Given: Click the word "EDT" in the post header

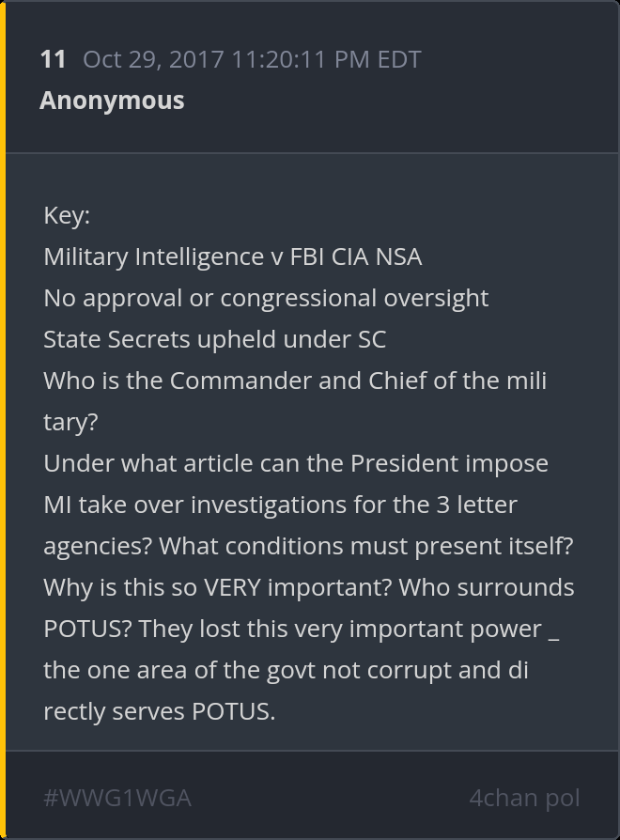Looking at the screenshot, I should click(x=398, y=59).
